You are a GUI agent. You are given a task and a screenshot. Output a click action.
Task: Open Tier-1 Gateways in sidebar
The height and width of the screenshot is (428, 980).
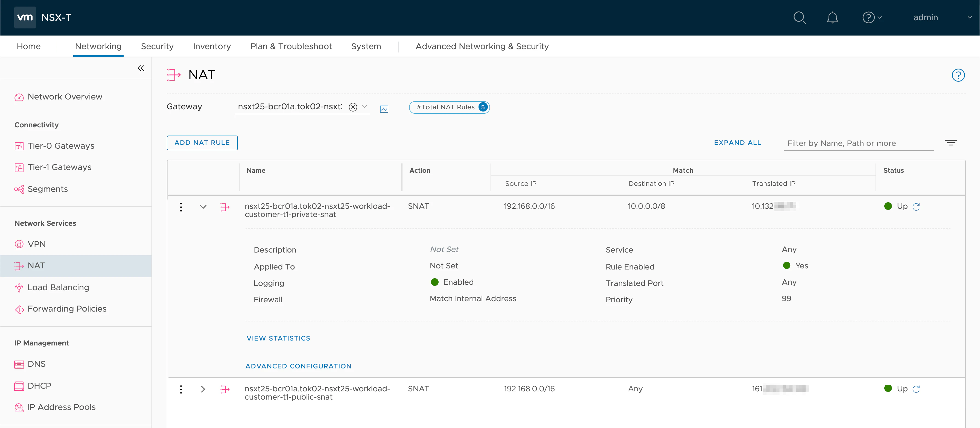(59, 167)
